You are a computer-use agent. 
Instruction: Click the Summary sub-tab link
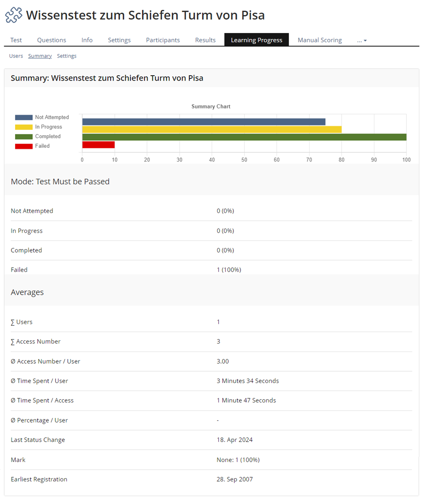tap(40, 56)
